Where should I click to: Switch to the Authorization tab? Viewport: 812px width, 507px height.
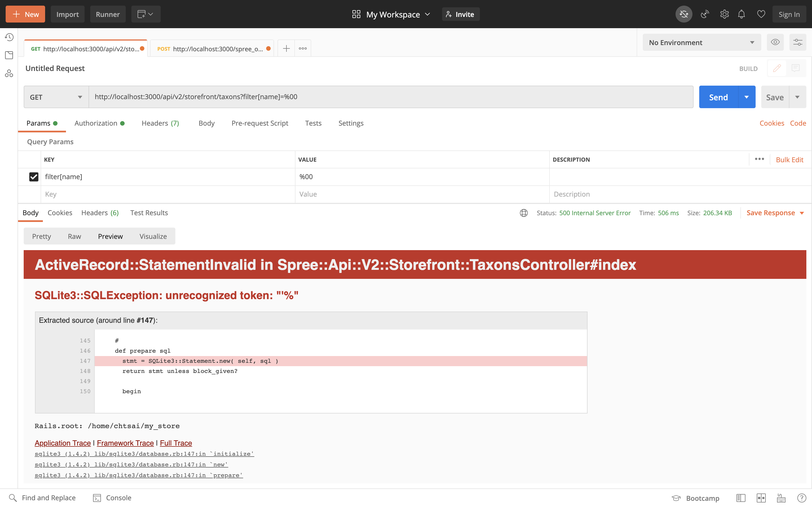[x=96, y=123]
